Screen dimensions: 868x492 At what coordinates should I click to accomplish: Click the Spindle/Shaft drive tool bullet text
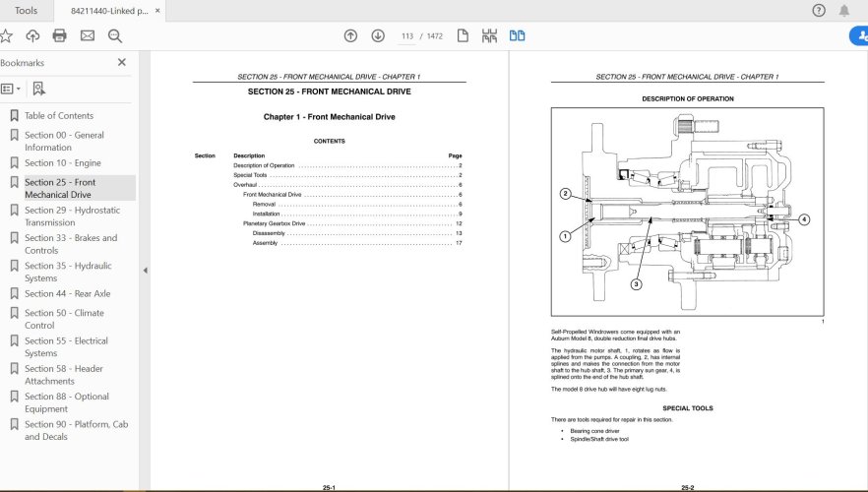pyautogui.click(x=599, y=440)
